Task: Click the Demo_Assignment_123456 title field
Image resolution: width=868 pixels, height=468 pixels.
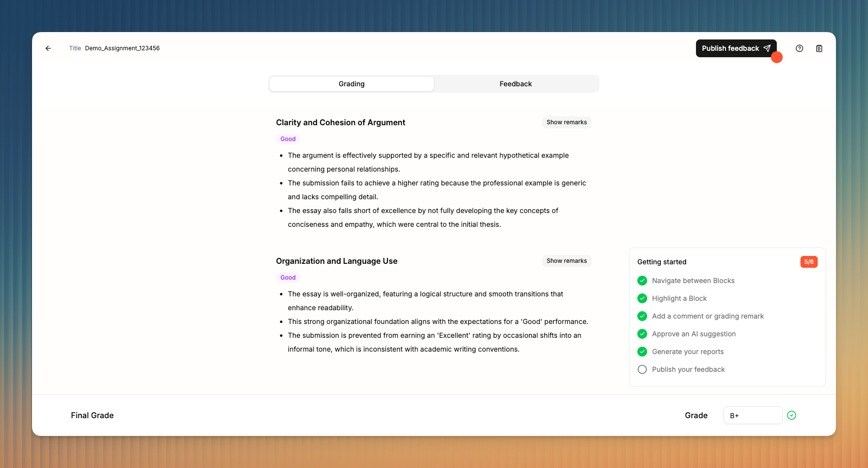Action: pos(122,48)
